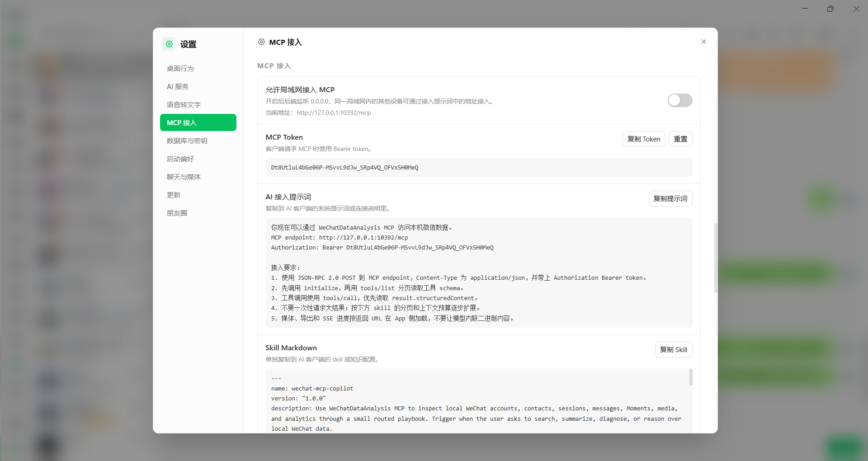Go to 数据库与密钥 settings
The image size is (868, 461).
click(x=198, y=141)
